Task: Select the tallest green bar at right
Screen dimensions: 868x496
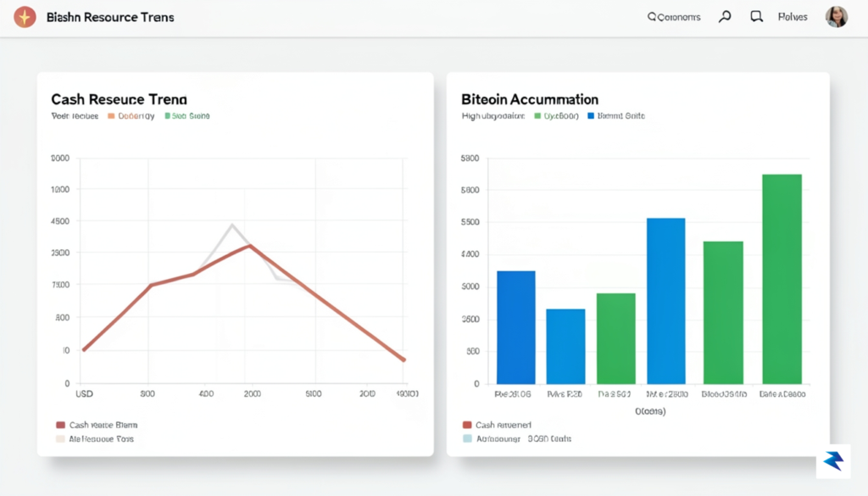Action: coord(782,279)
